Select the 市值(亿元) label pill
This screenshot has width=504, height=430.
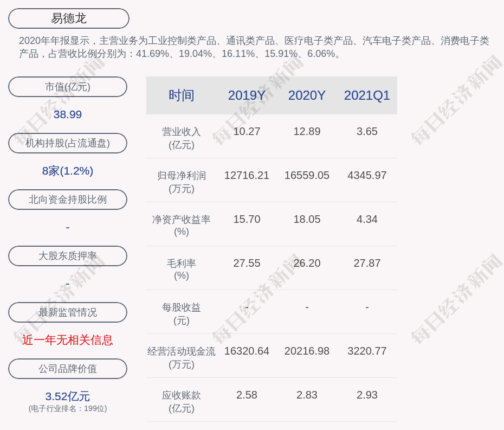(x=68, y=87)
